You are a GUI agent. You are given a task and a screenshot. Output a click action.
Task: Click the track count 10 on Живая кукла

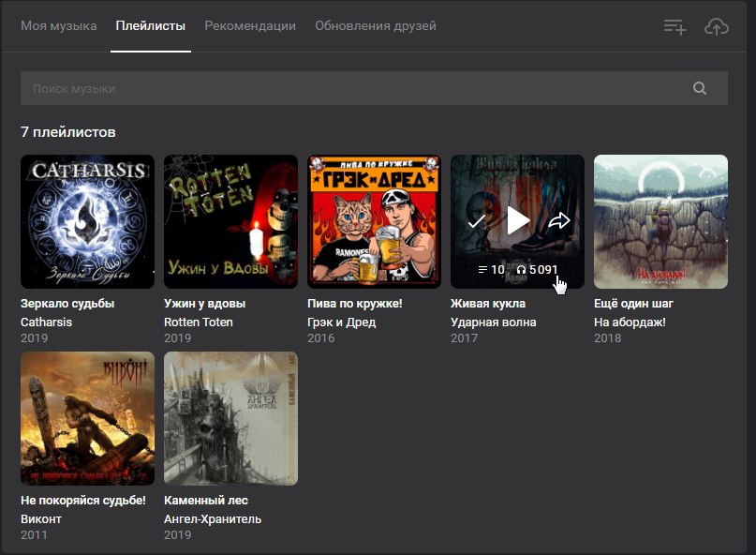click(491, 269)
